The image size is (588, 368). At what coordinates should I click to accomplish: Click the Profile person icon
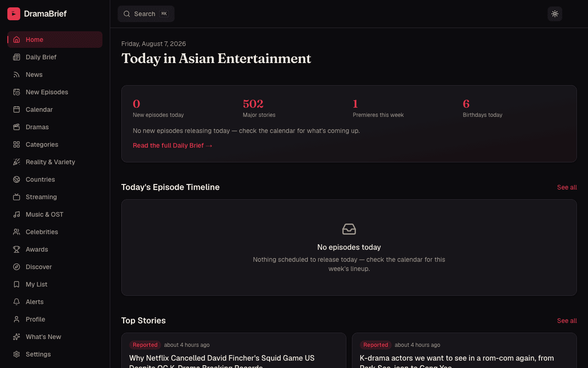pyautogui.click(x=17, y=319)
